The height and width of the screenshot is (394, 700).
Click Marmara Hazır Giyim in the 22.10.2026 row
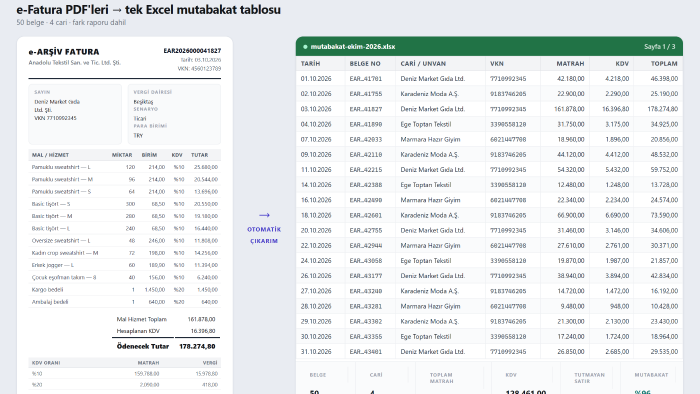click(430, 245)
